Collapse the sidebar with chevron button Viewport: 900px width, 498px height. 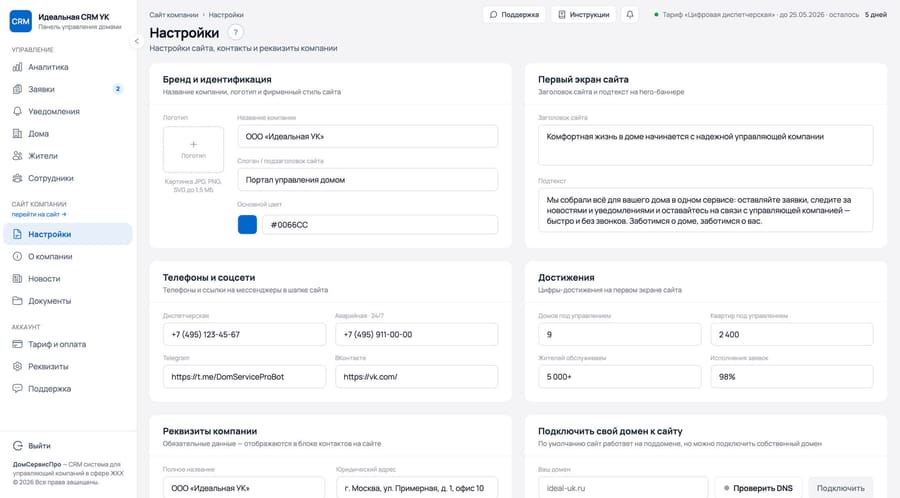137,41
